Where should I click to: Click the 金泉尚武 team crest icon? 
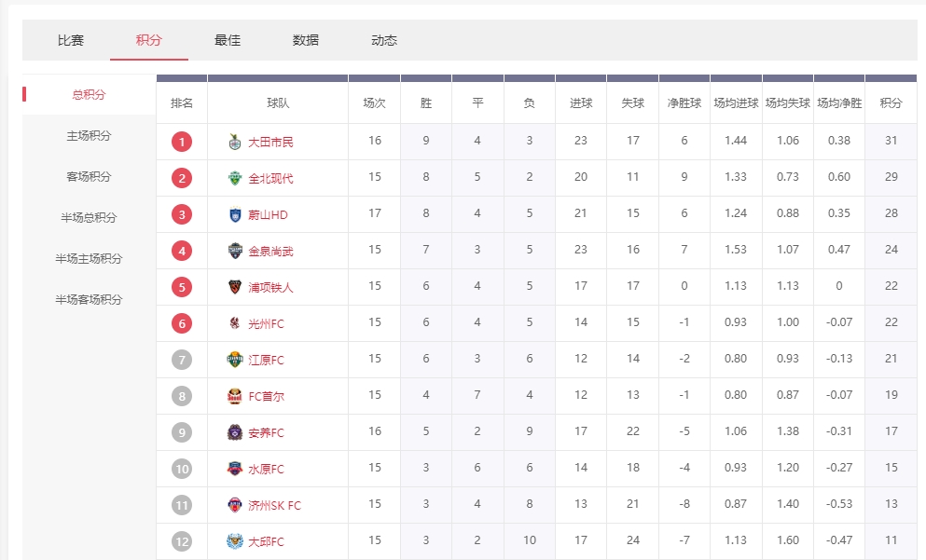coord(235,251)
